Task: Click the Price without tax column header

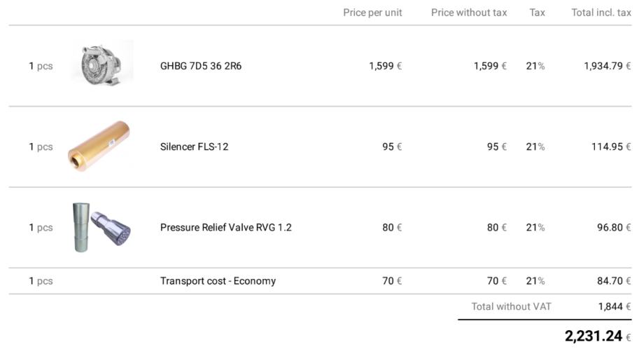Action: pos(469,13)
